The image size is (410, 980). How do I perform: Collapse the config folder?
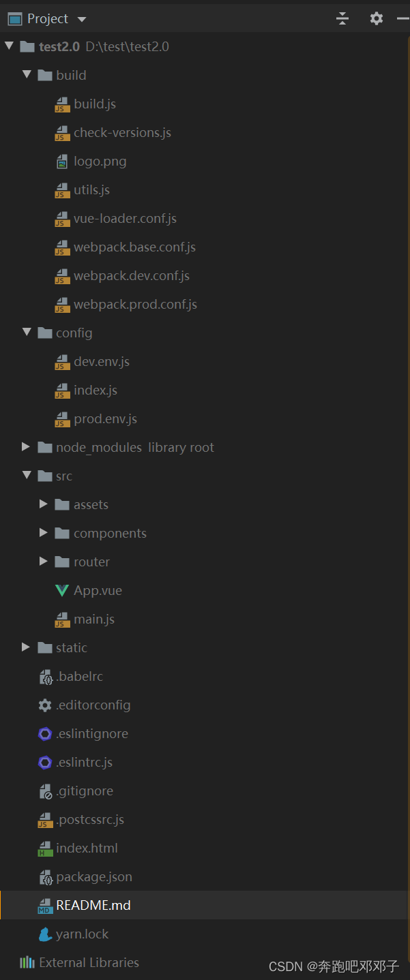[x=27, y=333]
